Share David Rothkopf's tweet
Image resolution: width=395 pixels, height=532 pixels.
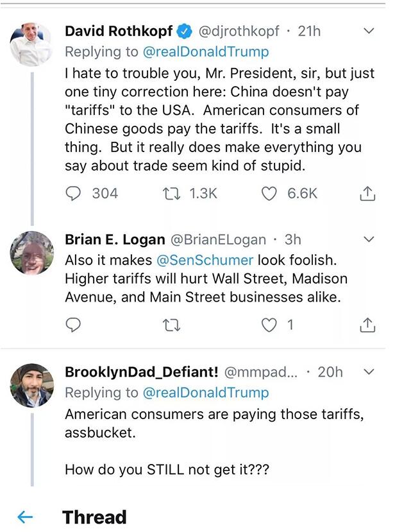click(367, 193)
